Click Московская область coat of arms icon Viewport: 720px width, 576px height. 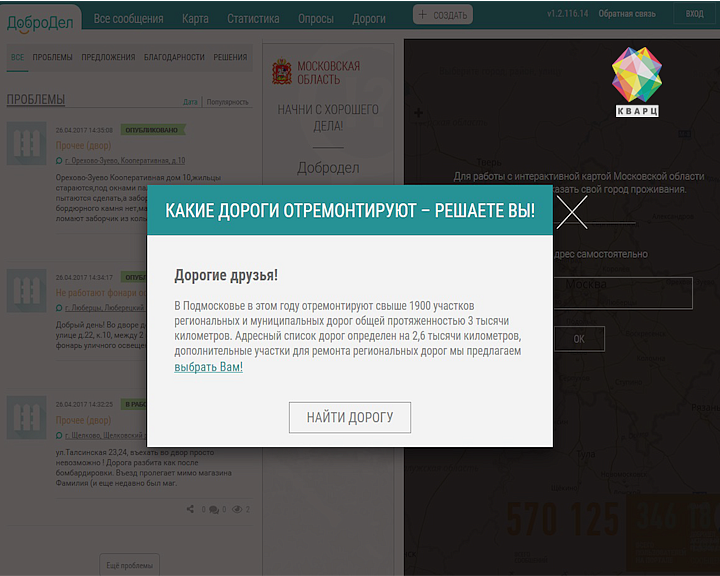tap(281, 72)
